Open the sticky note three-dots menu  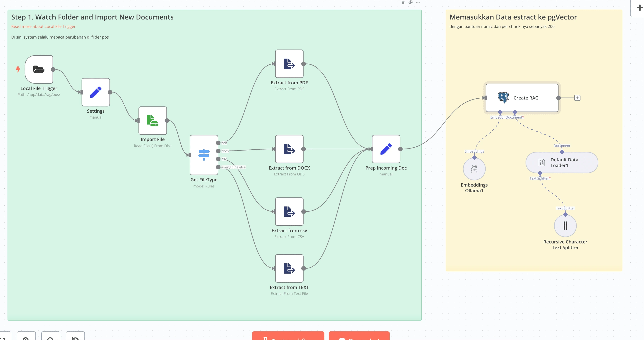tap(418, 2)
